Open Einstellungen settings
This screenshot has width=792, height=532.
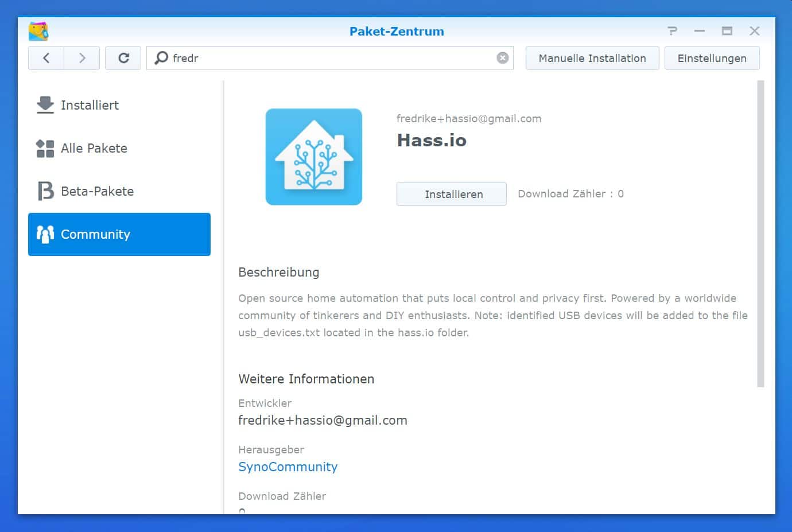[712, 58]
